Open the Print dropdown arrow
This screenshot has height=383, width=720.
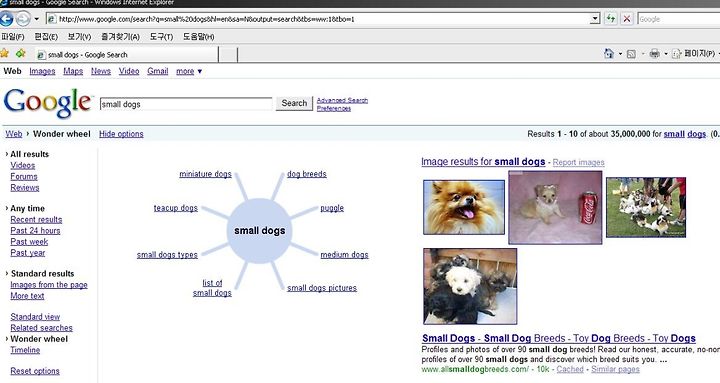pyautogui.click(x=666, y=54)
